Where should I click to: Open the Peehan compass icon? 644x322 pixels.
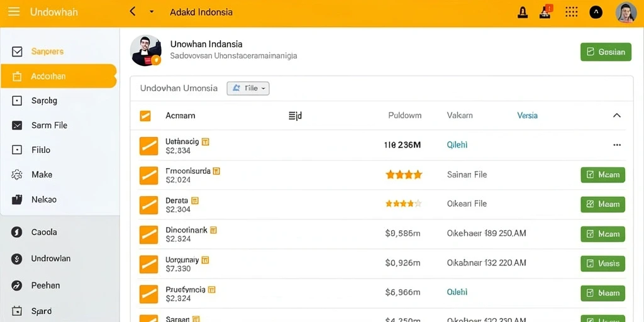[x=16, y=286]
